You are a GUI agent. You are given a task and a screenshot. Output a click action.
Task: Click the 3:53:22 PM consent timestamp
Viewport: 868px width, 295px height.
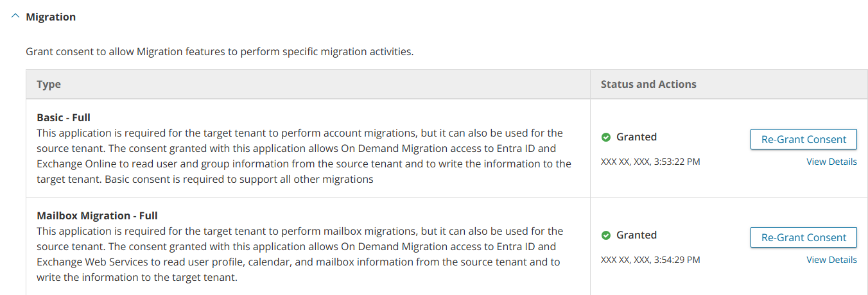(x=650, y=162)
